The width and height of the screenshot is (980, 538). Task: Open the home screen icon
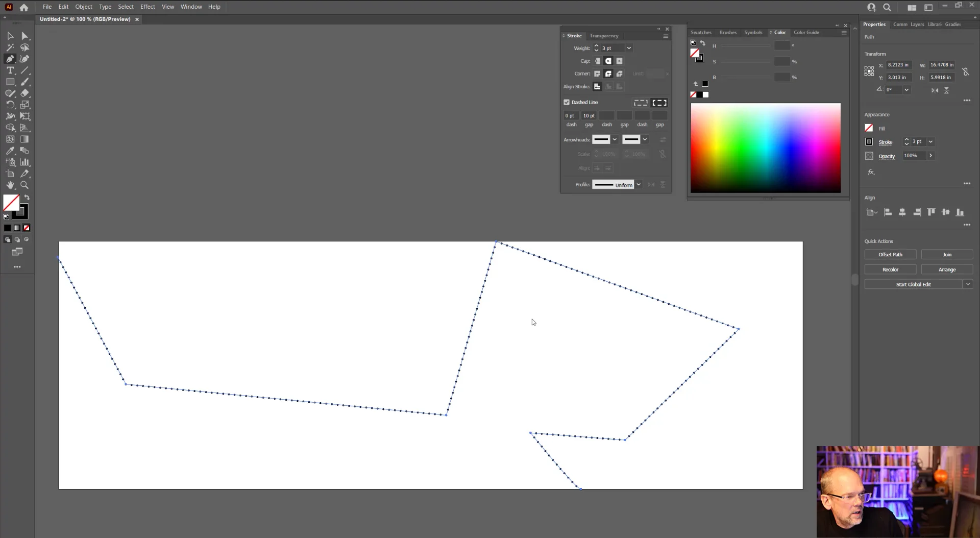pyautogui.click(x=23, y=7)
